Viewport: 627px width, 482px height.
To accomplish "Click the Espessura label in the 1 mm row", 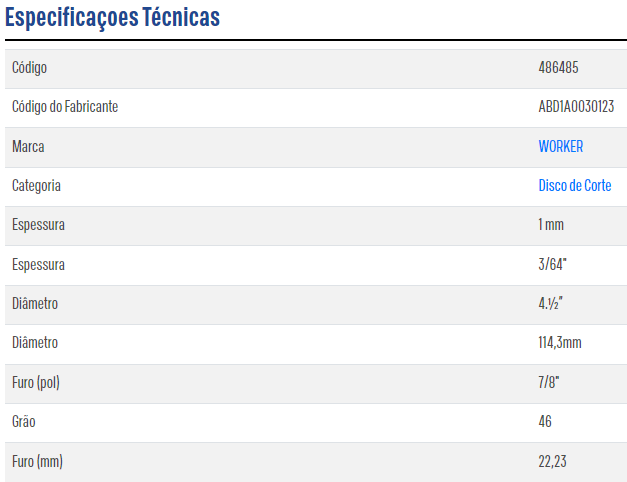I will 38,225.
